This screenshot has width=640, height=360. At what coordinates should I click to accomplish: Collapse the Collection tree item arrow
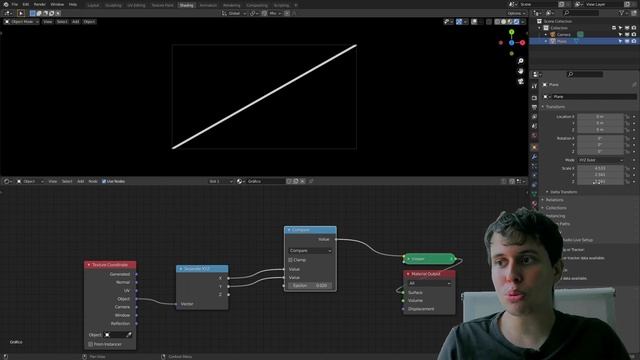tap(540, 28)
